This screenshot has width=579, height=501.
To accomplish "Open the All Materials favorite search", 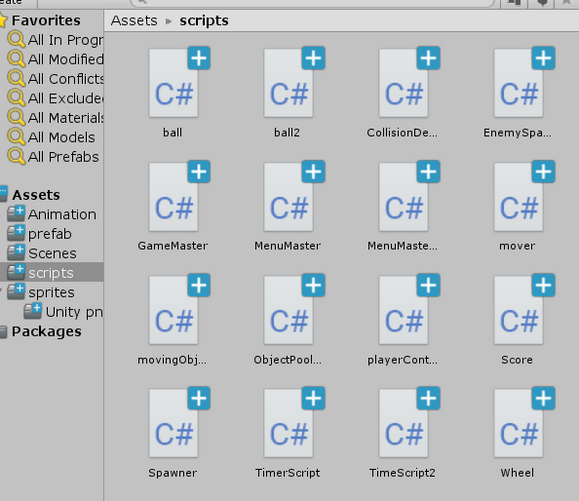I will 55,118.
